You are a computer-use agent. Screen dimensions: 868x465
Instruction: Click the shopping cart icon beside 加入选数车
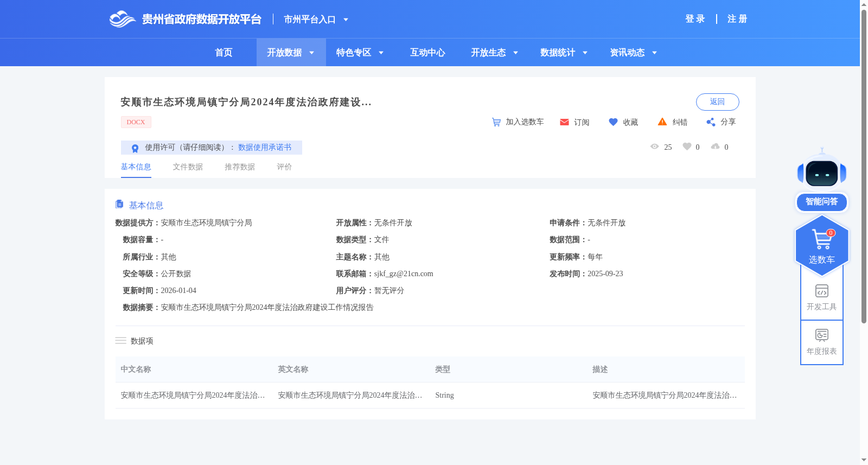(x=496, y=122)
